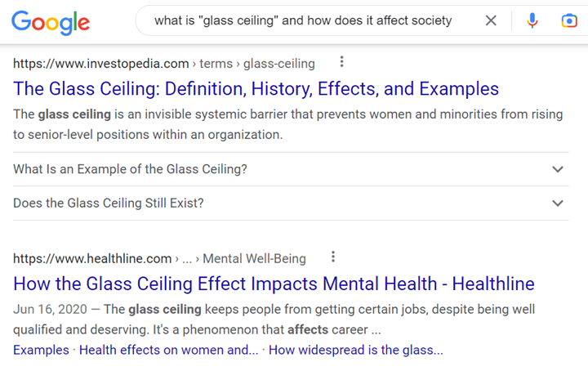Expand 'Does the Glass Ceiling Still Exist?' question text
The image size is (588, 371).
[x=108, y=203]
